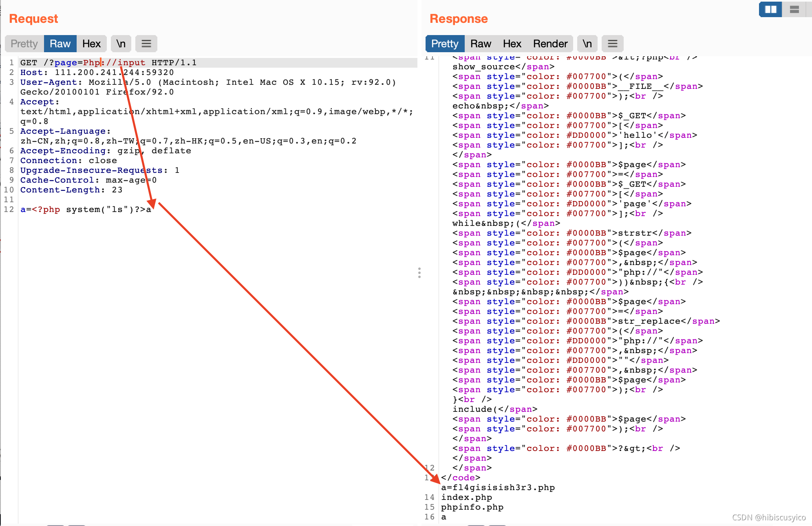Select the Request Raw tab

pos(60,44)
